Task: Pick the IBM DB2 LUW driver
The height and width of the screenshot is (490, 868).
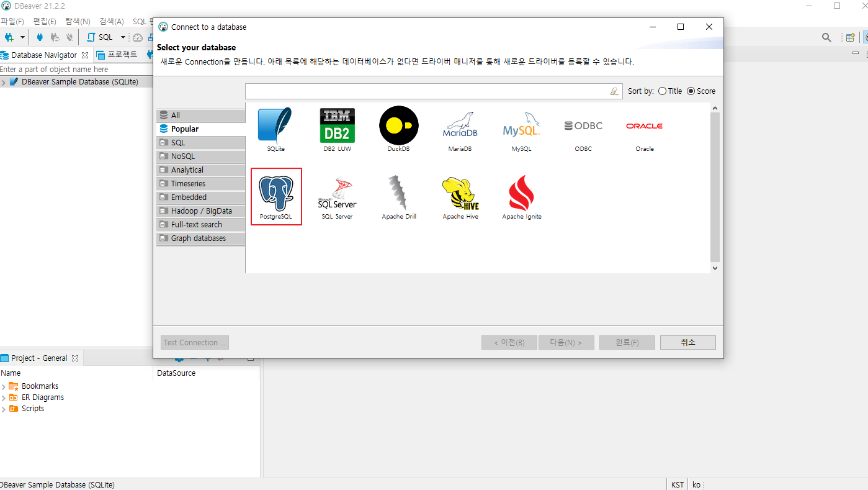Action: [x=338, y=130]
